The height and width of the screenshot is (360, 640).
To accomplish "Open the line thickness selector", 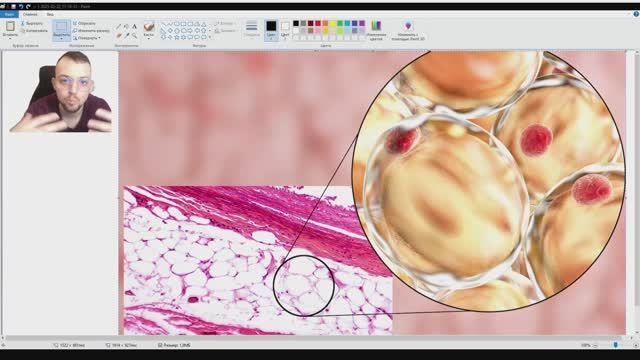I will 251,30.
